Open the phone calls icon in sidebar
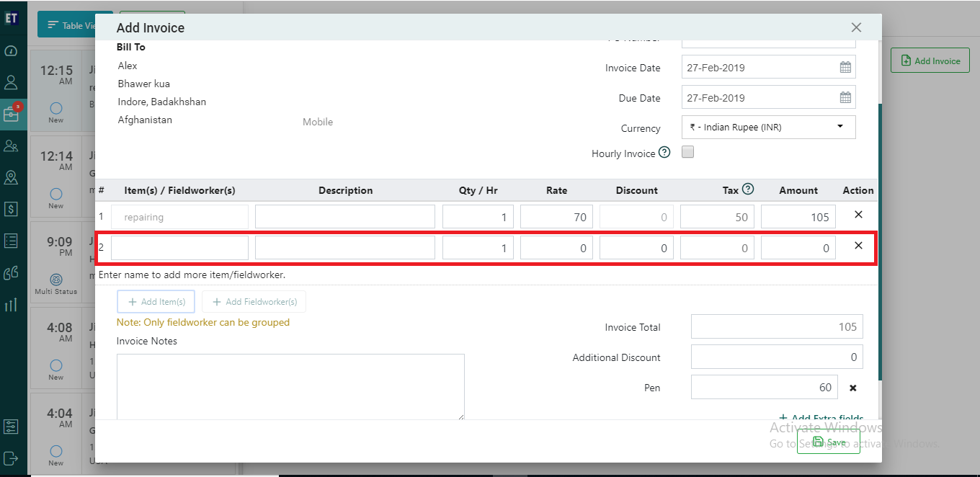Image resolution: width=980 pixels, height=477 pixels. click(x=11, y=272)
